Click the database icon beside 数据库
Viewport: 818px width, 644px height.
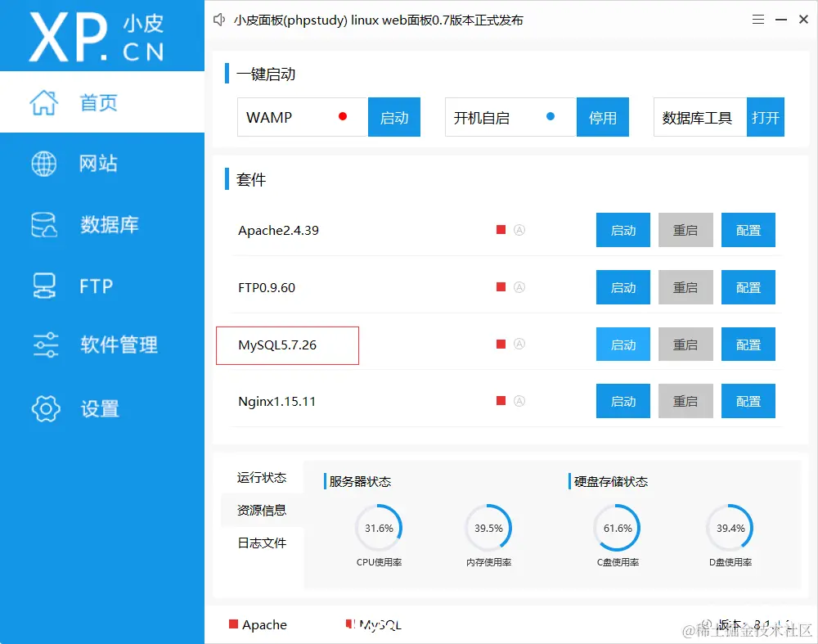tap(44, 225)
